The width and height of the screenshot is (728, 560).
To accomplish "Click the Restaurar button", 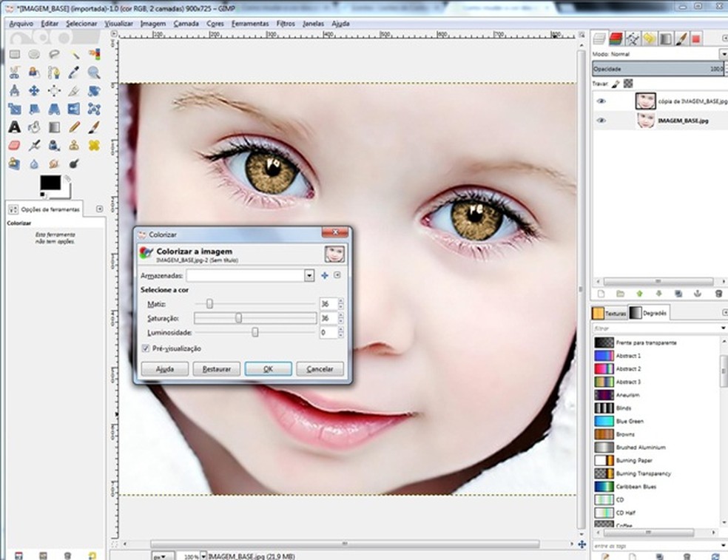I will 216,368.
